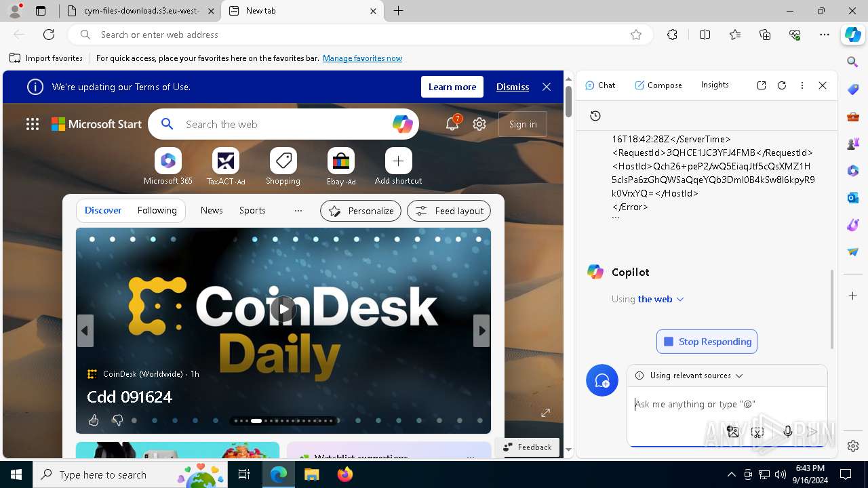Start a new Copilot topic
This screenshot has height=488, width=868.
602,381
